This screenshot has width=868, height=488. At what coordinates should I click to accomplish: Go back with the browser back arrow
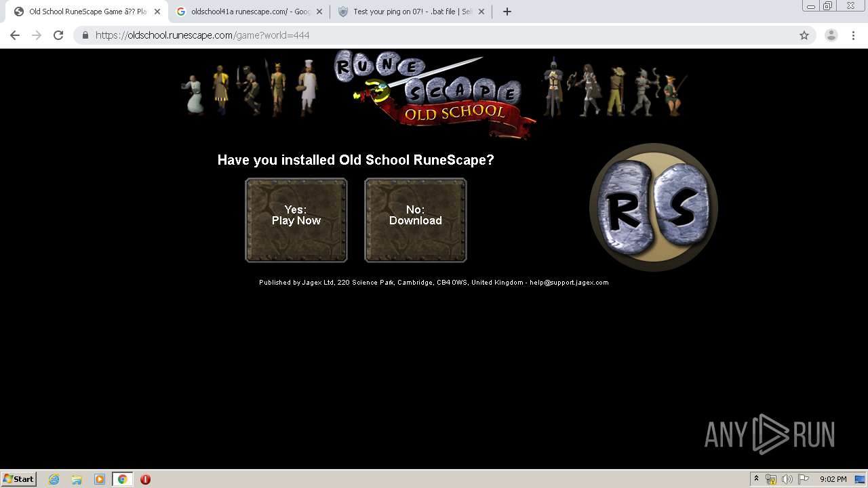[15, 35]
